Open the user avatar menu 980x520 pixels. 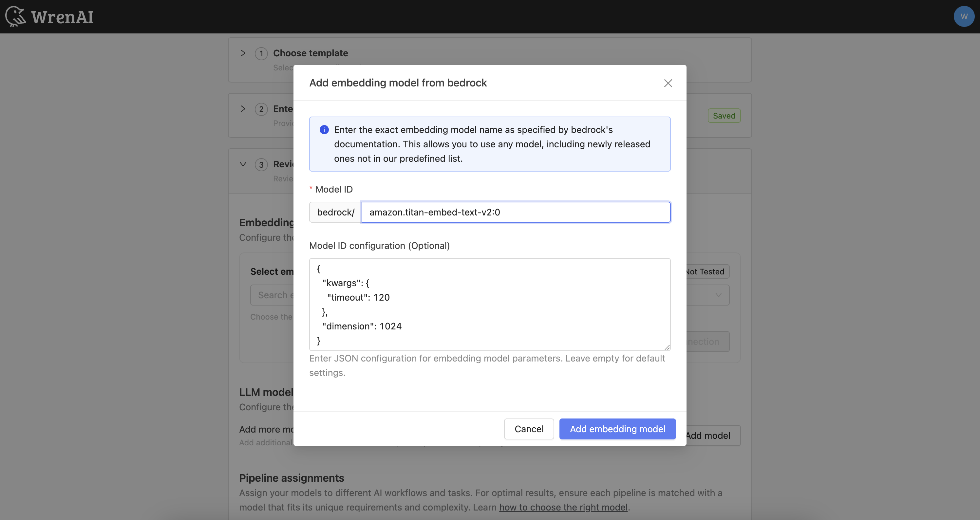964,16
